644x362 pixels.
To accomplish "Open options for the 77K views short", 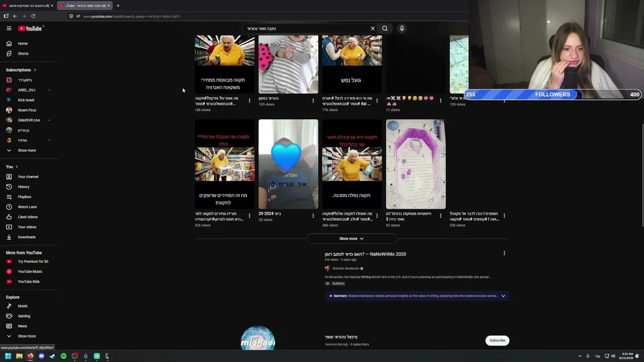I will [377, 101].
